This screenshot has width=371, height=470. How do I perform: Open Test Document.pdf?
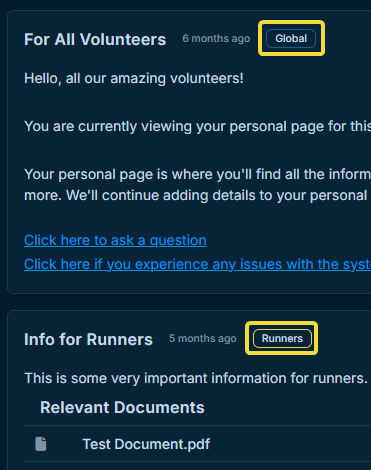click(146, 444)
